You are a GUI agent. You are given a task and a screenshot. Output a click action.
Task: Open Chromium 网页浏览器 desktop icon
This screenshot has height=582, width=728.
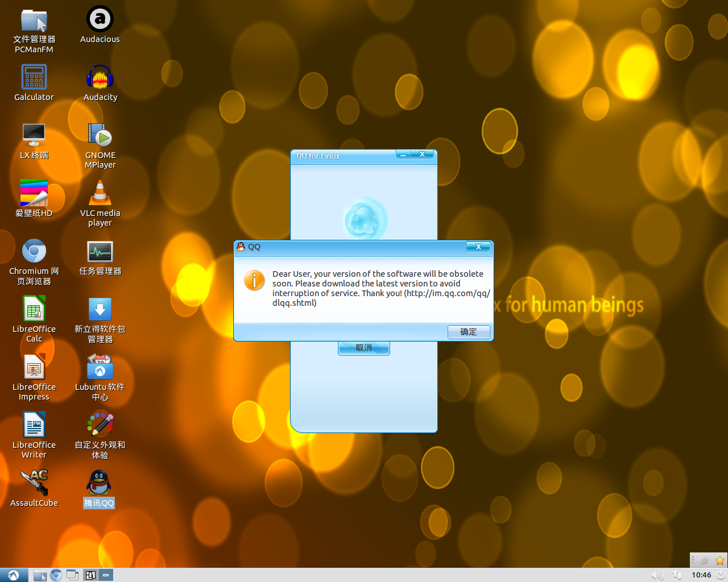point(34,251)
